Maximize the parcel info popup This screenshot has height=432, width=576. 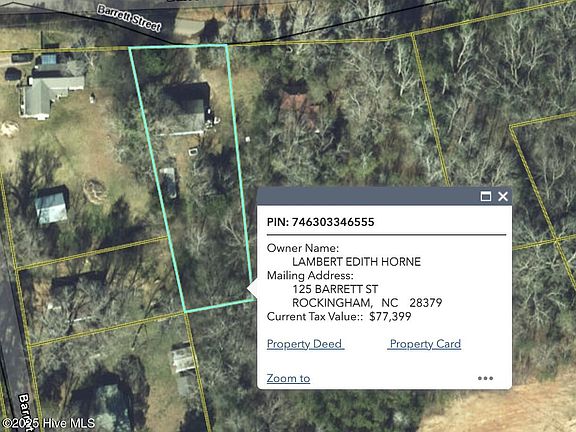486,197
